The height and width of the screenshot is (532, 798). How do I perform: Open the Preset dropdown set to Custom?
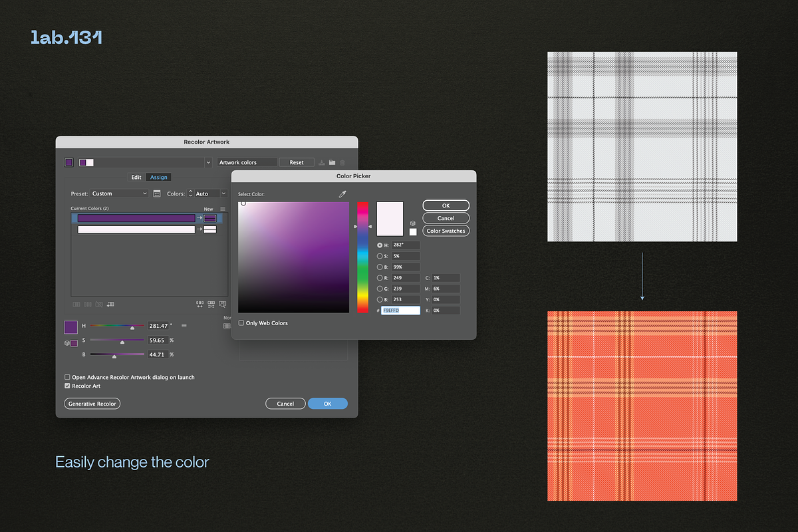point(120,194)
